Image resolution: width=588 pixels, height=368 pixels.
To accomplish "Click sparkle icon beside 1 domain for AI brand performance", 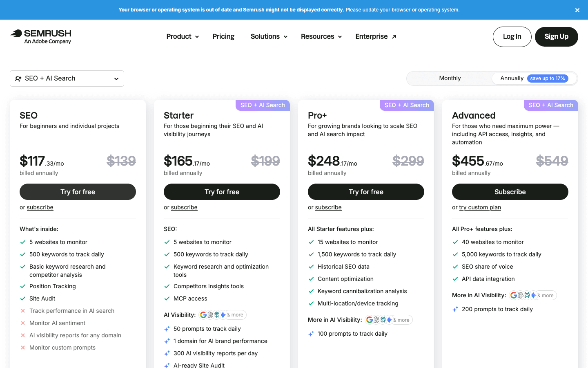I will pyautogui.click(x=167, y=341).
